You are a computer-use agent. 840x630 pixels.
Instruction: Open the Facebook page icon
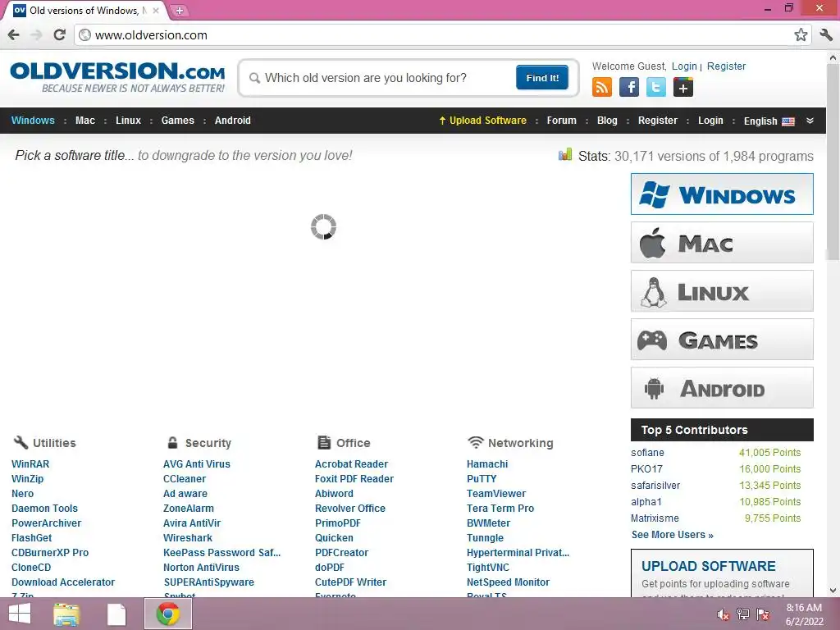629,87
